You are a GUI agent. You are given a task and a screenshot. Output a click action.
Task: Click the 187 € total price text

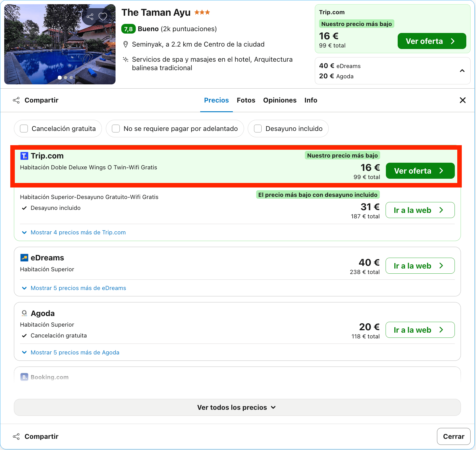click(365, 216)
